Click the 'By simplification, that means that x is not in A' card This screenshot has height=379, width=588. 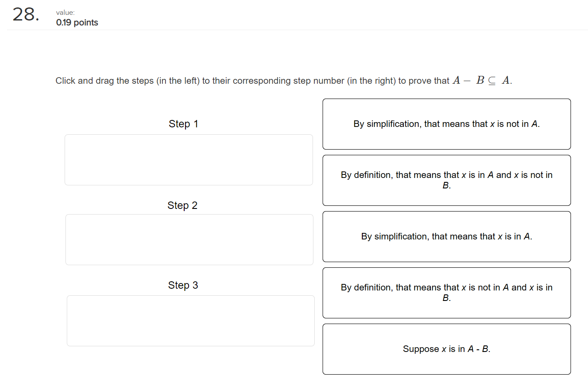click(x=446, y=124)
